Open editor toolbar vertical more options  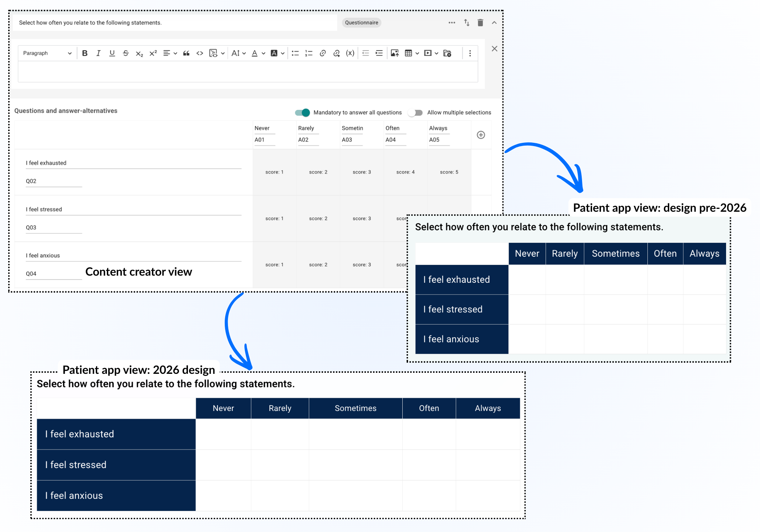pyautogui.click(x=470, y=53)
